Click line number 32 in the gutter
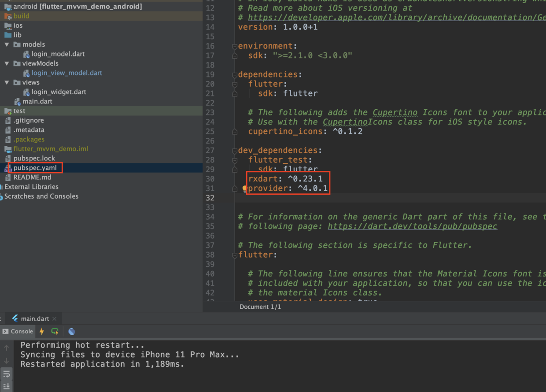This screenshot has height=392, width=546. click(210, 198)
